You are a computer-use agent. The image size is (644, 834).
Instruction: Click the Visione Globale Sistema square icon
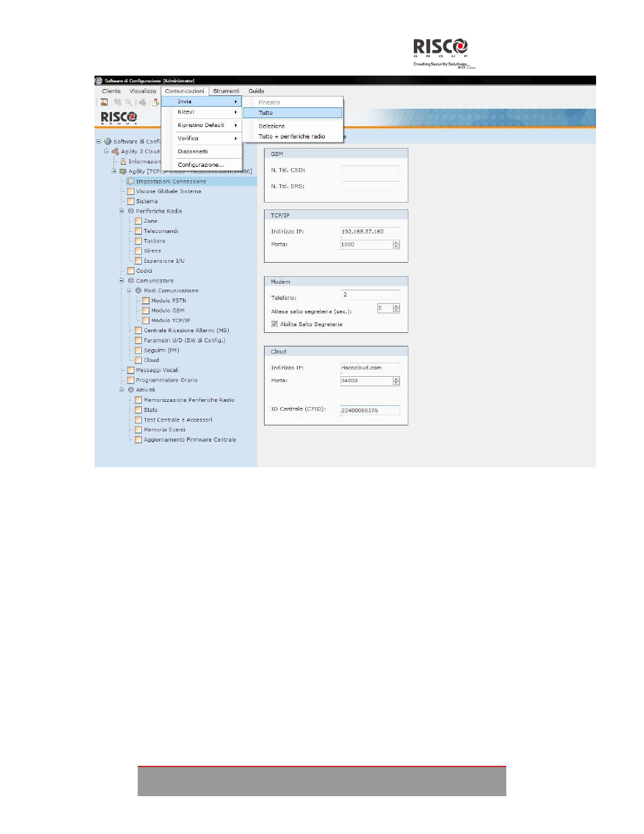click(x=131, y=192)
